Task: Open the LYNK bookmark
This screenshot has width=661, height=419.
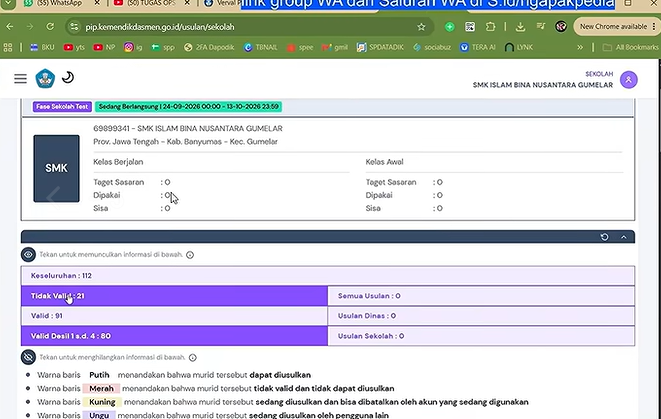Action: point(519,47)
